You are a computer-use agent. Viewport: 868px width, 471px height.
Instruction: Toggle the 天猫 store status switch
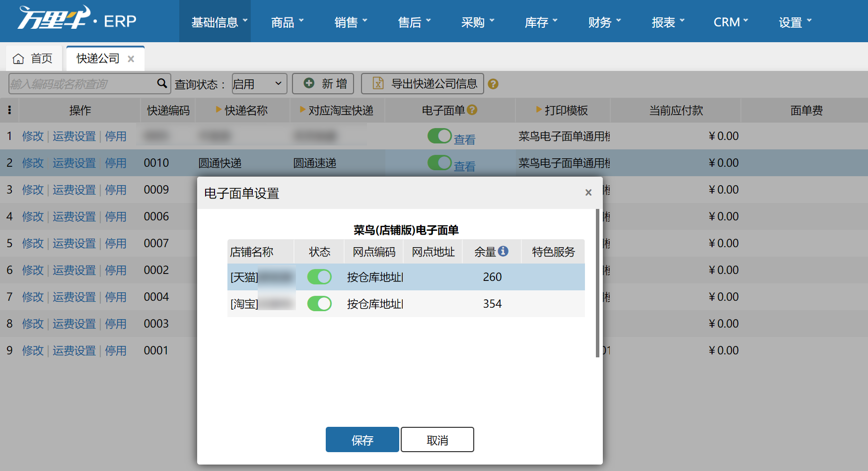[319, 277]
